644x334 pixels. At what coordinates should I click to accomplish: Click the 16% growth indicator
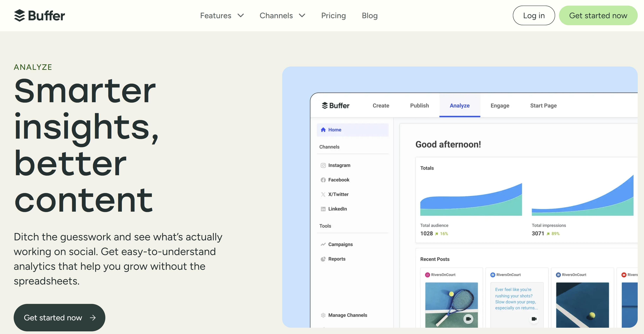coord(442,234)
